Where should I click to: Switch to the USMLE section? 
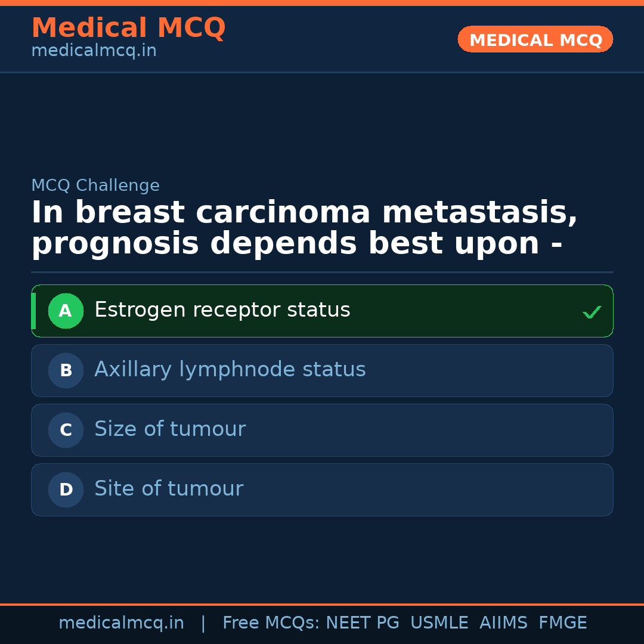pos(439,622)
